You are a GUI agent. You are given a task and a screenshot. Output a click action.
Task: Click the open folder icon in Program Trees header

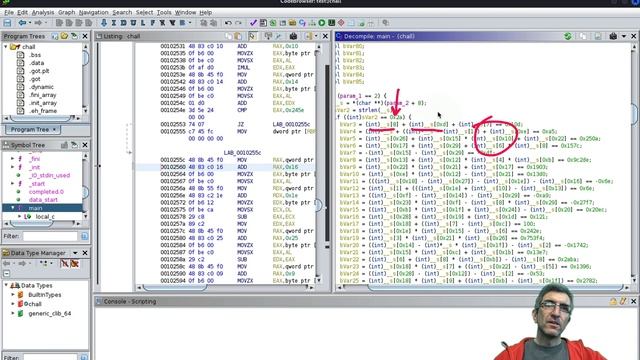[x=64, y=36]
